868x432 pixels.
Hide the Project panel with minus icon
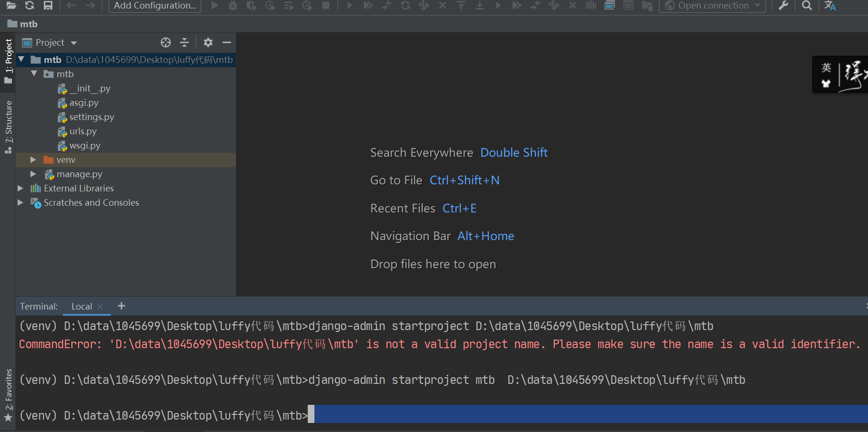click(227, 42)
